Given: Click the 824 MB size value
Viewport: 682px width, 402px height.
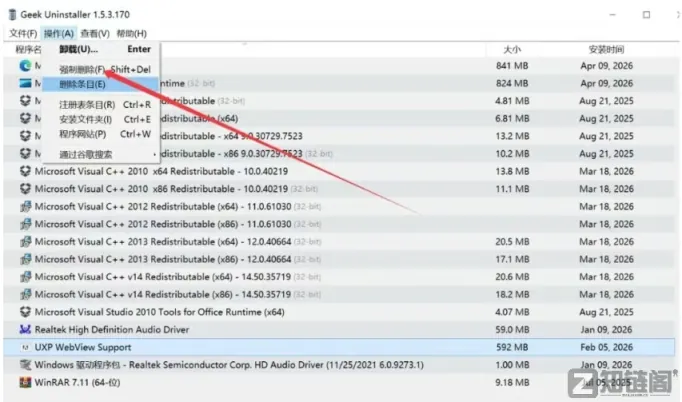Looking at the screenshot, I should pos(512,83).
